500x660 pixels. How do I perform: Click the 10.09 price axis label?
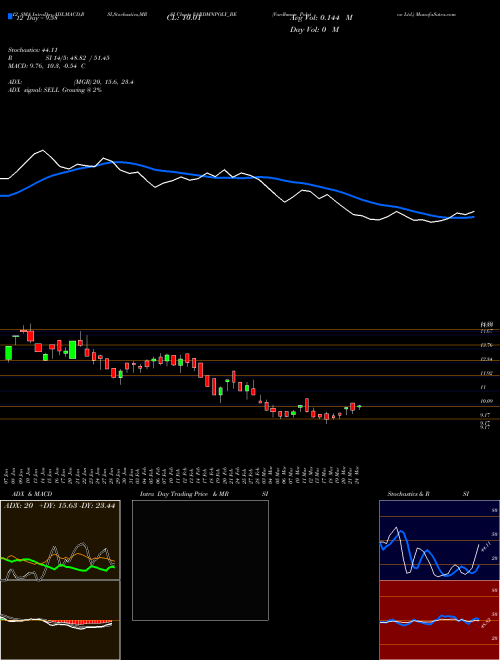coord(486,401)
